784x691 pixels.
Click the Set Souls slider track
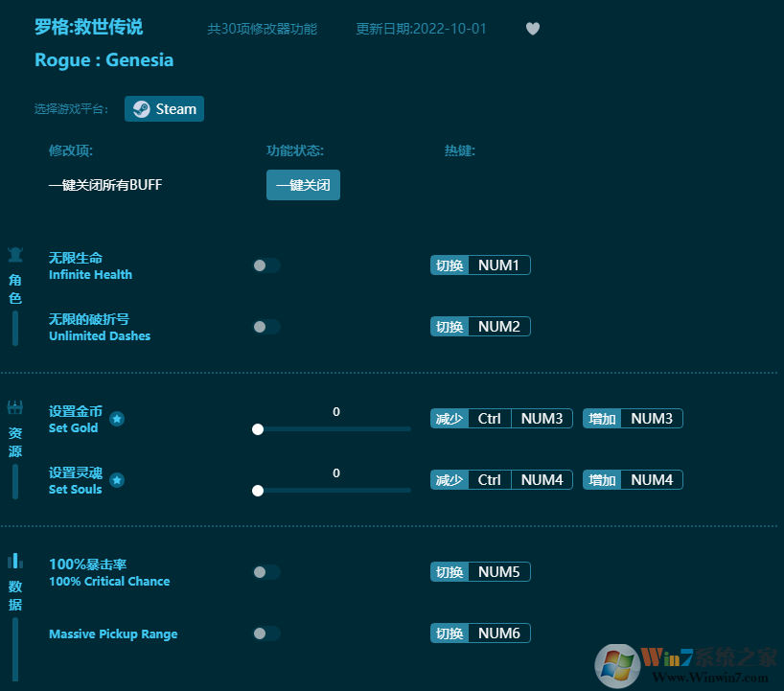(334, 491)
